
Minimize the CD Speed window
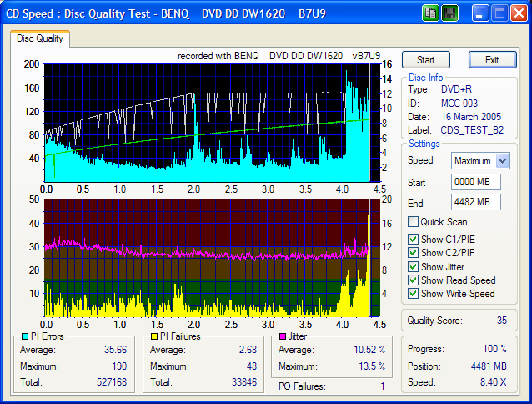coord(480,13)
